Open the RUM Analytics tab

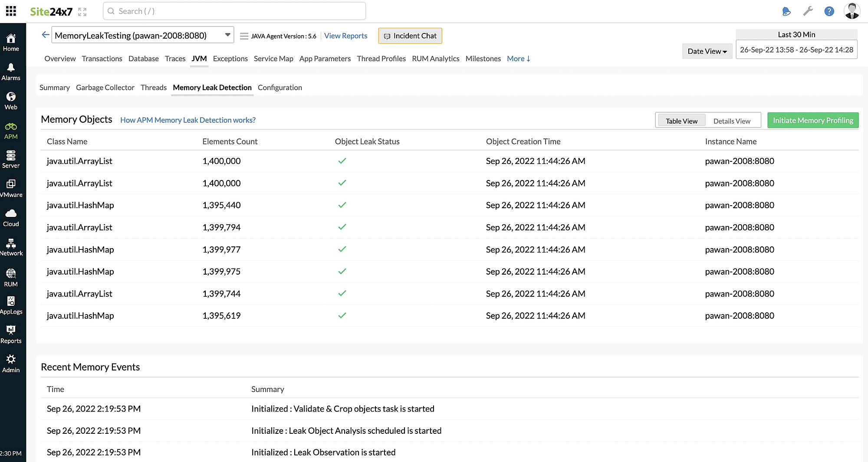coord(436,59)
